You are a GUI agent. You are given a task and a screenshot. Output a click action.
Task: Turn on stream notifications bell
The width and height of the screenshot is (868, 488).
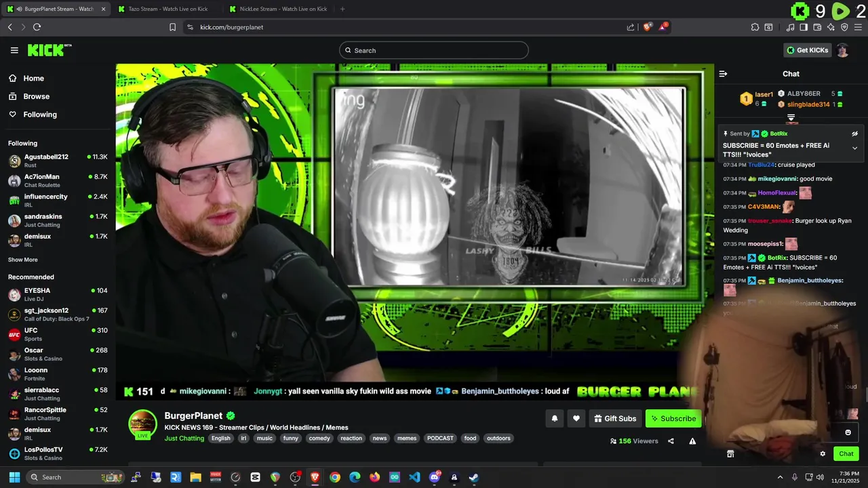[x=555, y=419]
